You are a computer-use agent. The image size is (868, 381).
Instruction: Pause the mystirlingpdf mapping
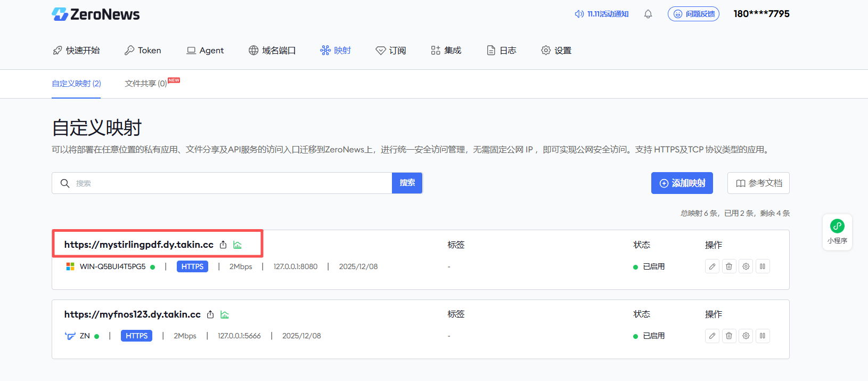point(763,266)
